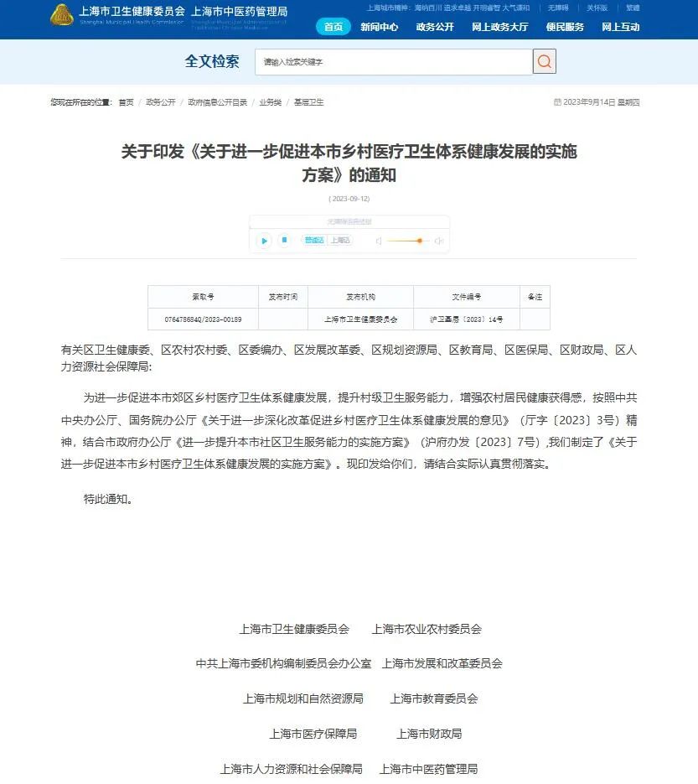This screenshot has height=784, width=698.
Task: Click signatory 上海市规划和自然资源局
Action: 302,698
